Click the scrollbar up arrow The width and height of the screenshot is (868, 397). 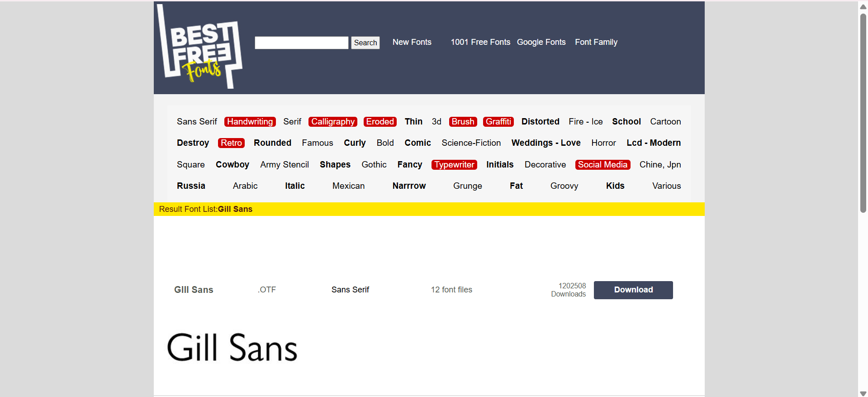click(x=863, y=6)
